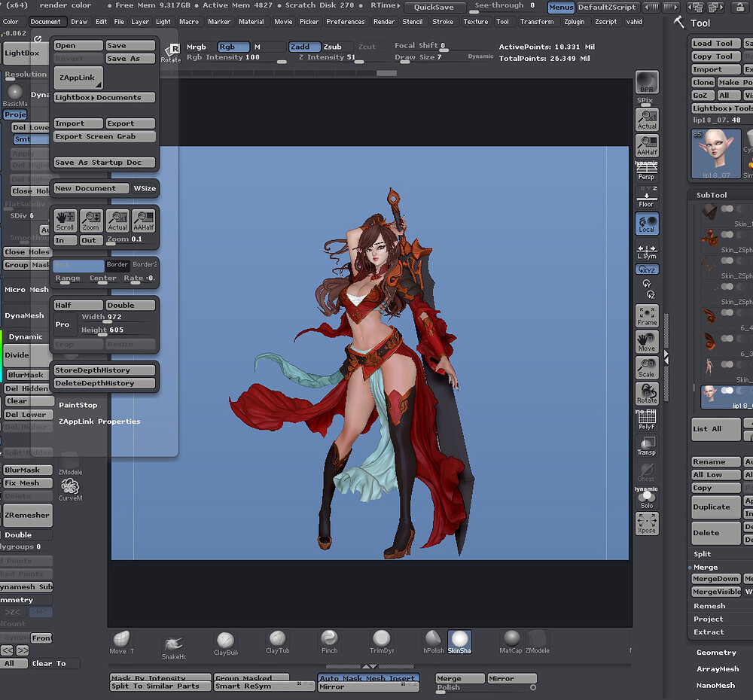Select the ClayBuildup brush
The width and height of the screenshot is (753, 700).
(x=226, y=644)
